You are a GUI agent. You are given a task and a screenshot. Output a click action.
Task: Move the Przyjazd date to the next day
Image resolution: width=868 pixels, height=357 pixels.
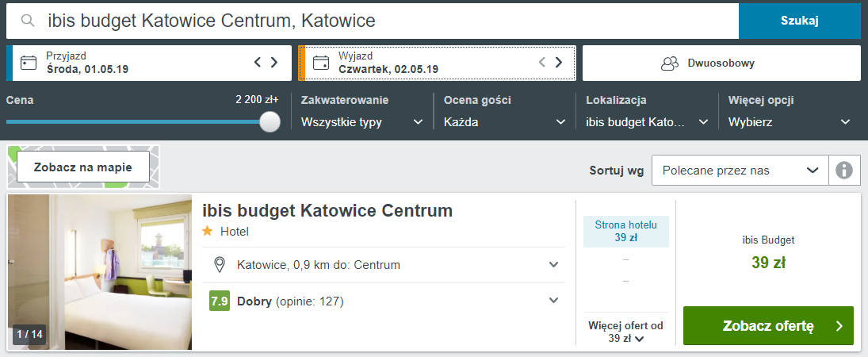click(274, 62)
